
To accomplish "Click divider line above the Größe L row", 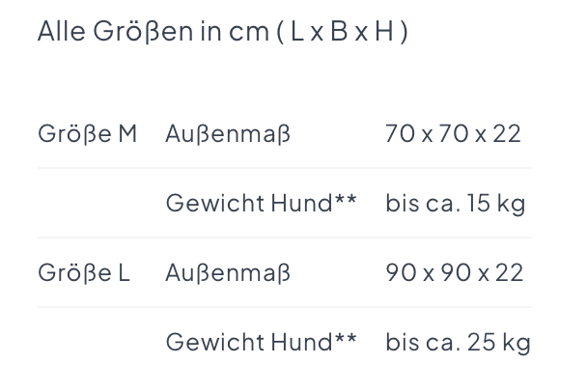I will [285, 238].
